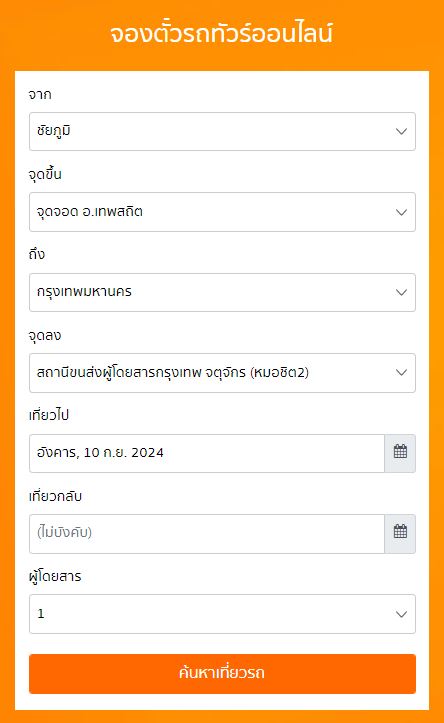The image size is (444, 723).
Task: Click the ค้นหาเที่ยวรถ search button
Action: (222, 674)
